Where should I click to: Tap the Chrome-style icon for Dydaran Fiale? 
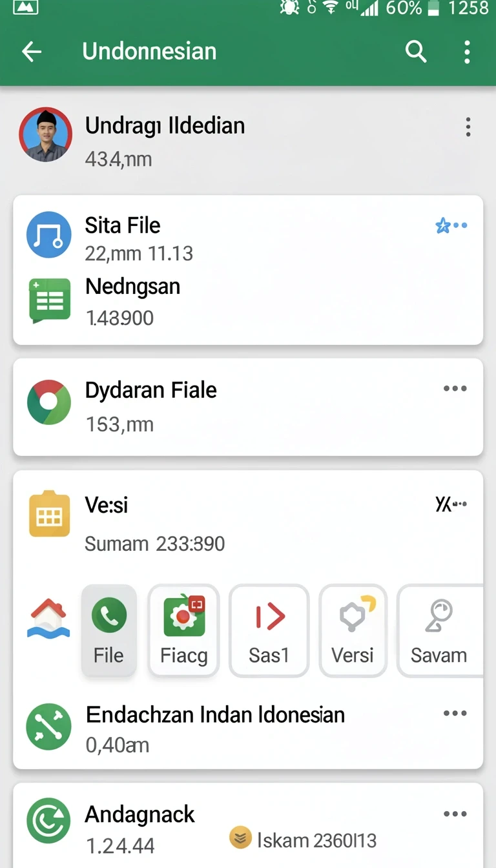click(x=49, y=402)
